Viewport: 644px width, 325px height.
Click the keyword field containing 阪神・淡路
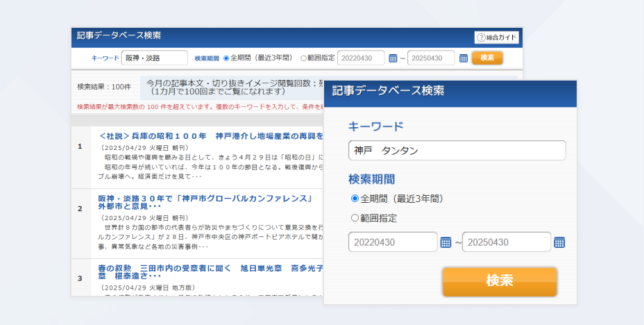click(x=154, y=58)
